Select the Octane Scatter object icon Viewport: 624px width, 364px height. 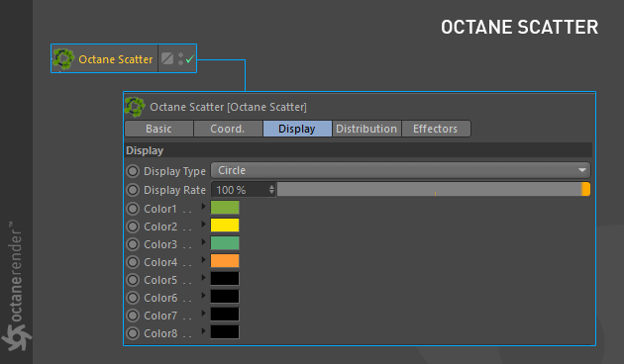63,59
